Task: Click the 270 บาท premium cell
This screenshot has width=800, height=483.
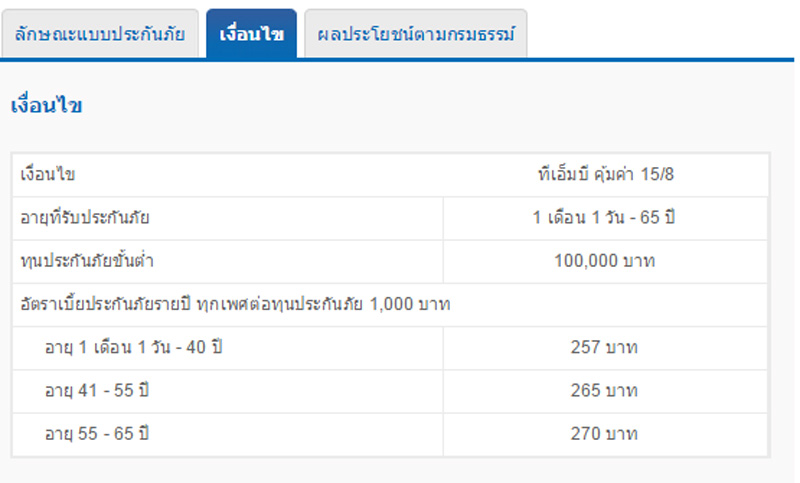Action: [x=605, y=435]
